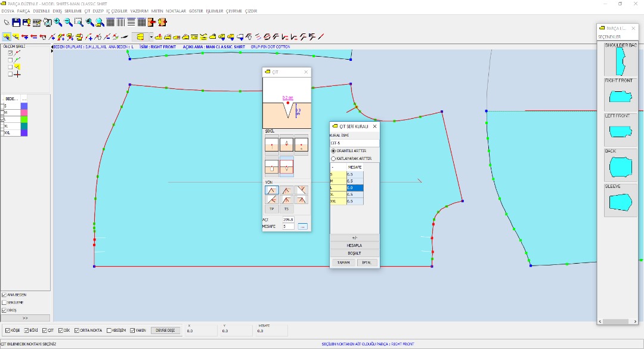Expand left panel with >> button
This screenshot has width=644, height=349.
coord(25,318)
